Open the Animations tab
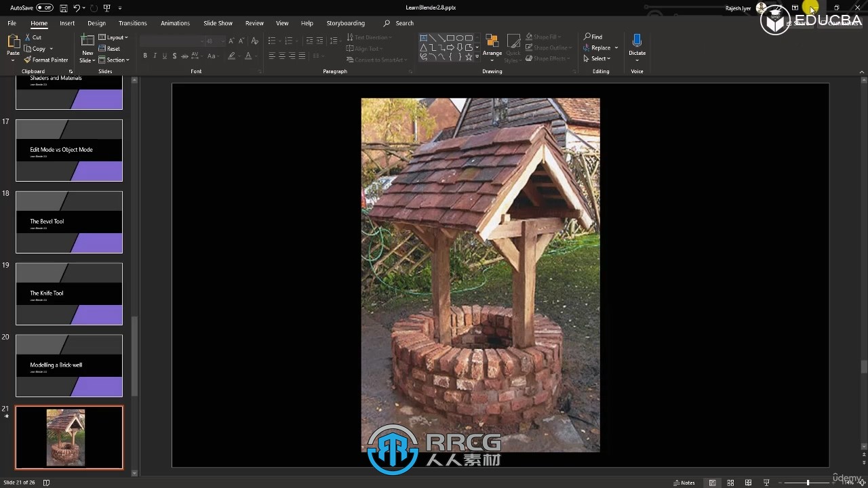This screenshot has height=488, width=868. coord(175,23)
